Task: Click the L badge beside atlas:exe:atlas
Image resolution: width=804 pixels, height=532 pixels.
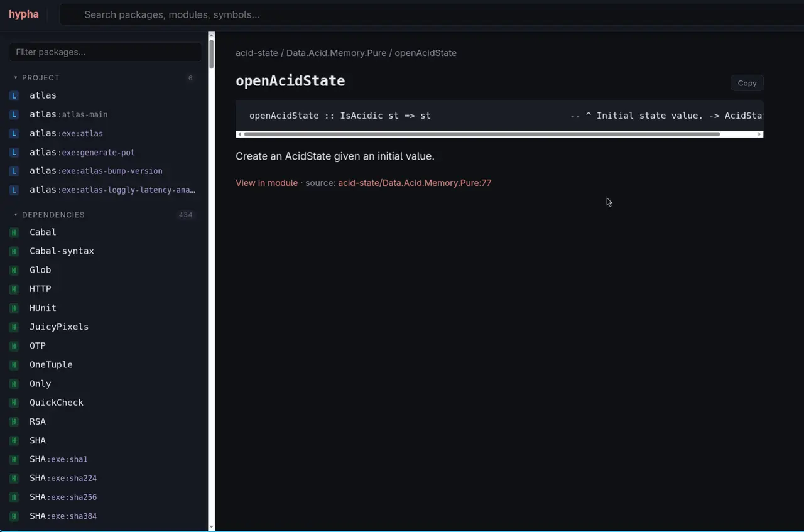Action: (14, 133)
